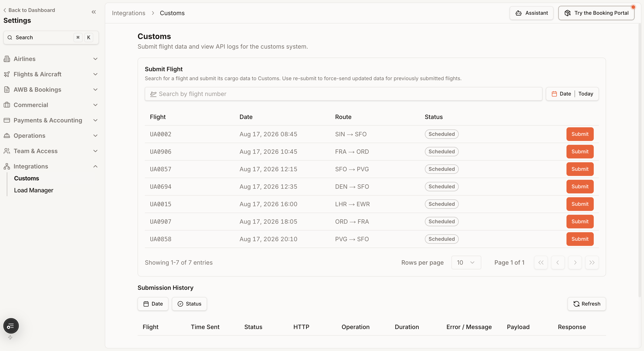Expand the Team & Access chevron
Screen dimensions: 644x351
(95, 151)
